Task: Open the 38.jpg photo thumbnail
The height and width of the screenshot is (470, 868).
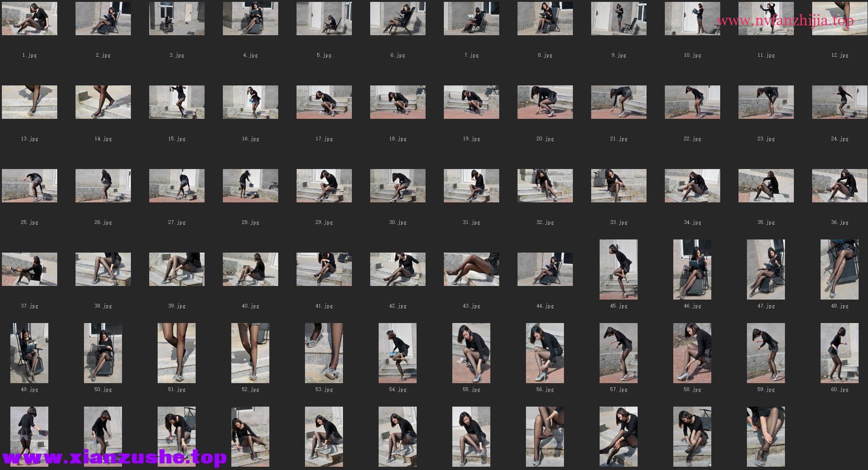Action: tap(103, 269)
